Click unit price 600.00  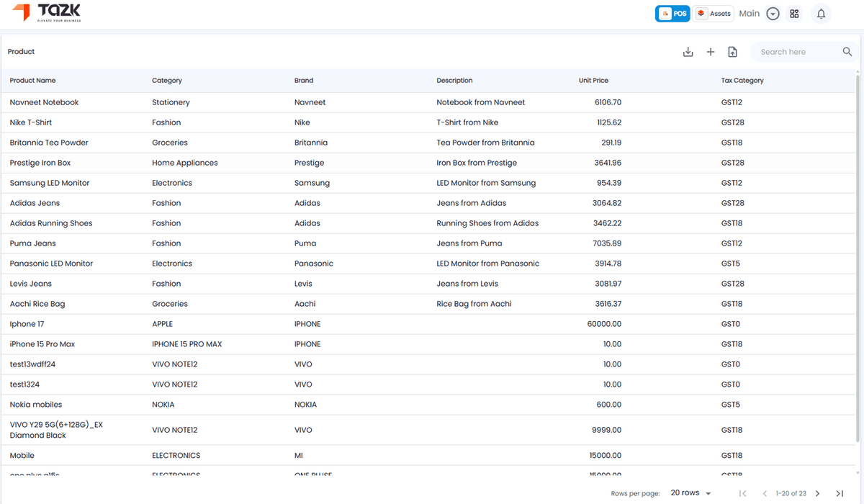(609, 405)
